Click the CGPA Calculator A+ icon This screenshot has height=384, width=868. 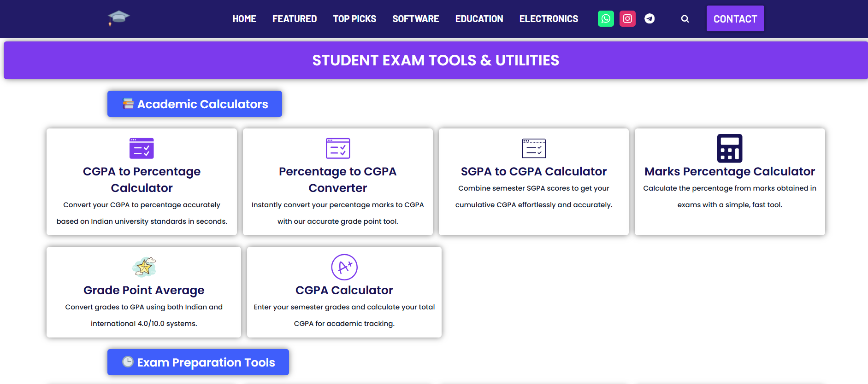pos(344,267)
